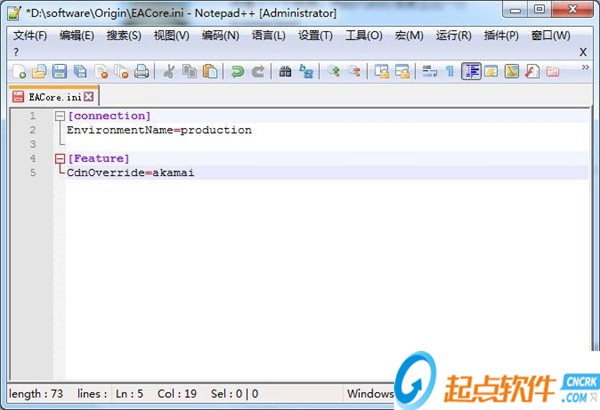The height and width of the screenshot is (410, 600).
Task: Open the 编辑(E) menu
Action: (x=77, y=36)
